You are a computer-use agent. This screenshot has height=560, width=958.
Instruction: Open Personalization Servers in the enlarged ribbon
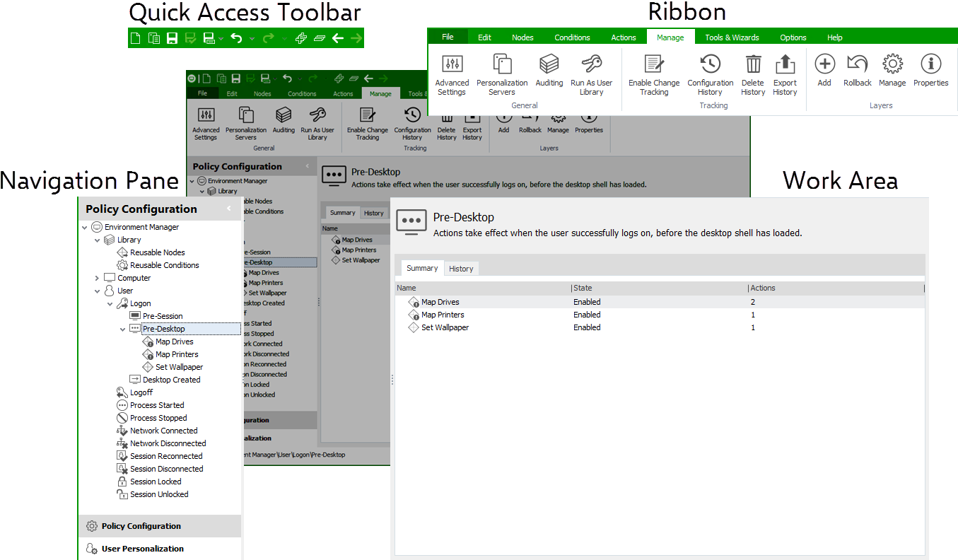[502, 75]
